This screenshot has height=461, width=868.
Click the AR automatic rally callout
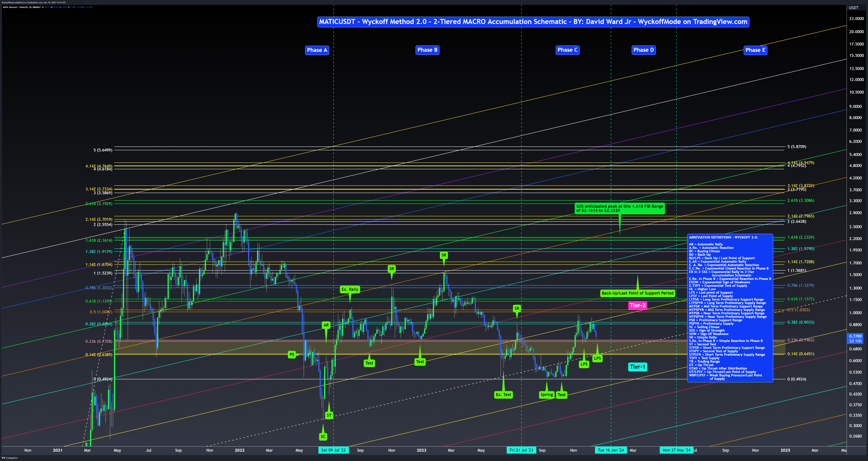tap(326, 325)
